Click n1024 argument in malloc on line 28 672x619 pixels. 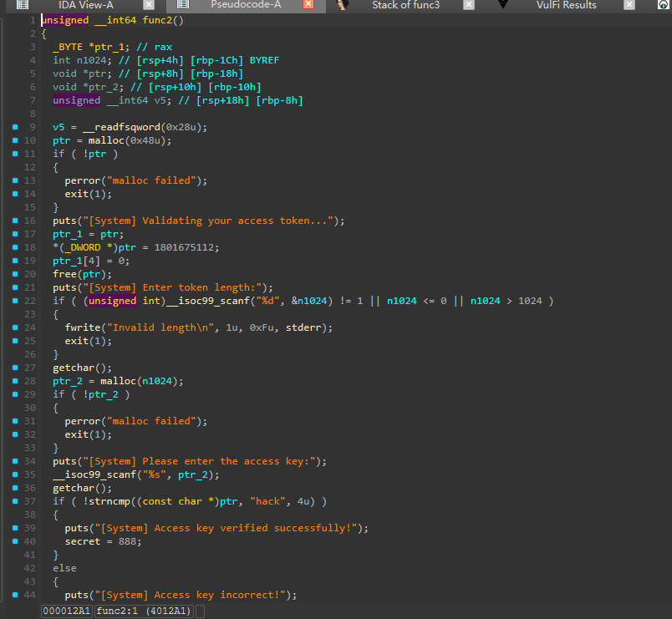157,381
